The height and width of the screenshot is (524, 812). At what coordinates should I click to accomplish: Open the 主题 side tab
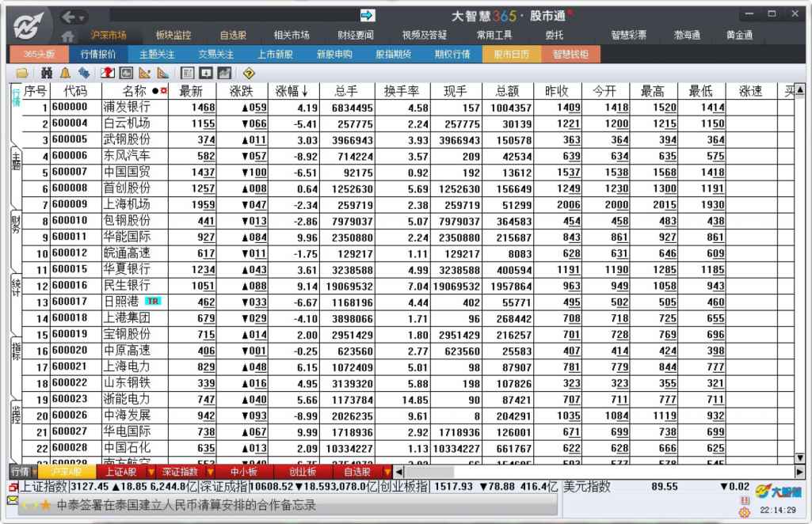[x=16, y=161]
